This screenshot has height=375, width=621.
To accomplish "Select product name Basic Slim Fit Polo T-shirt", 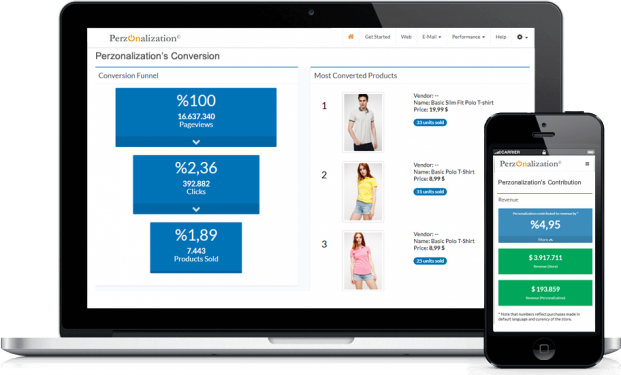I will coord(462,103).
